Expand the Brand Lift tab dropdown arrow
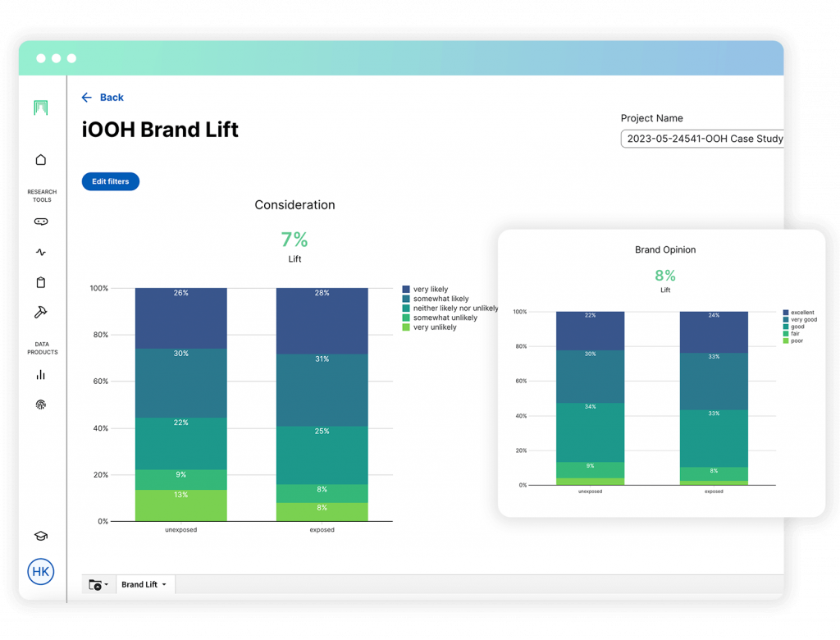The image size is (840, 640). click(x=166, y=584)
